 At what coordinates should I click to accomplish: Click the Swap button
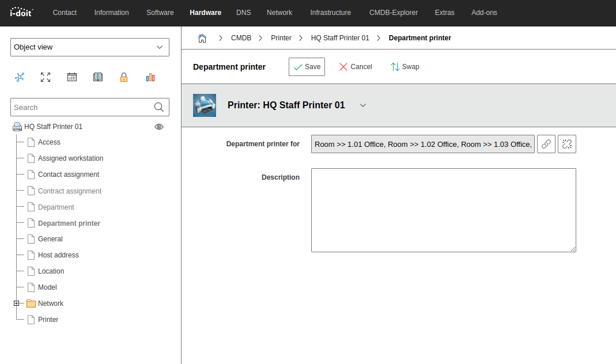[405, 67]
